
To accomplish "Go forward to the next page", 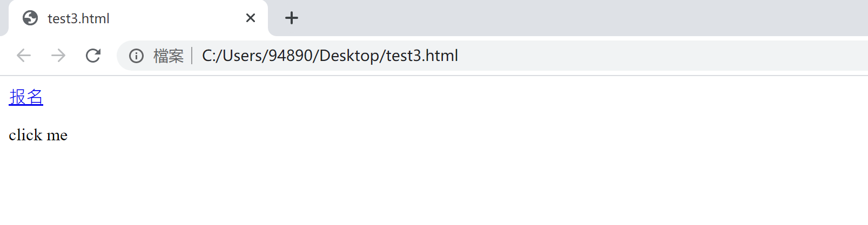I will (x=58, y=56).
